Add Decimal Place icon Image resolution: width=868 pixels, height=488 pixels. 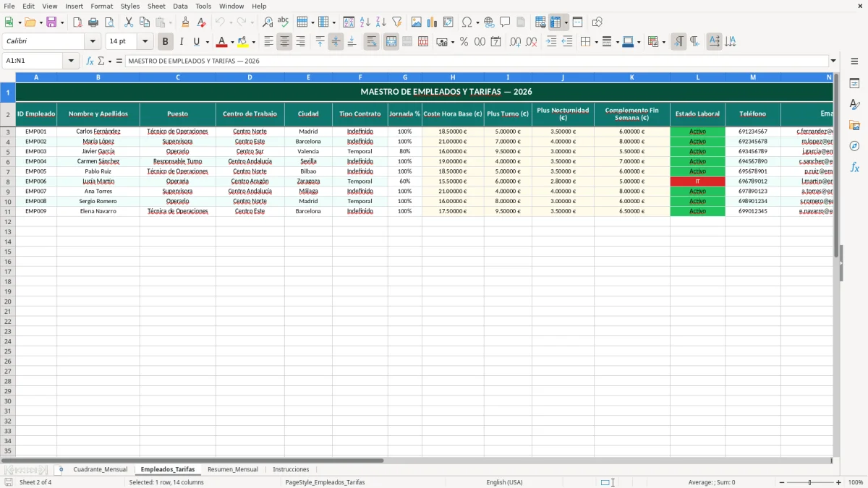click(515, 42)
